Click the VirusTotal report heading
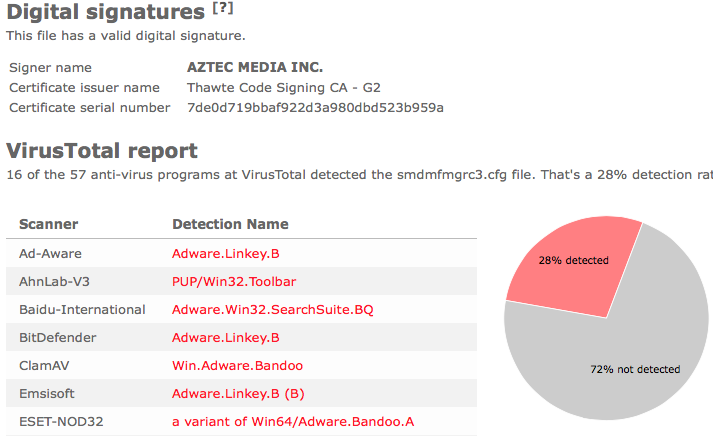This screenshot has height=436, width=713. 102,151
